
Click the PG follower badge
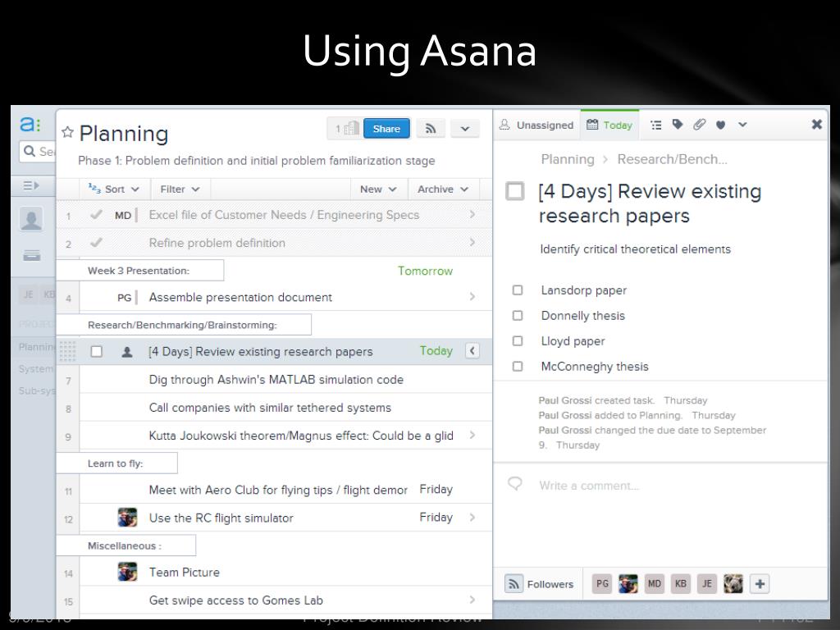(602, 584)
